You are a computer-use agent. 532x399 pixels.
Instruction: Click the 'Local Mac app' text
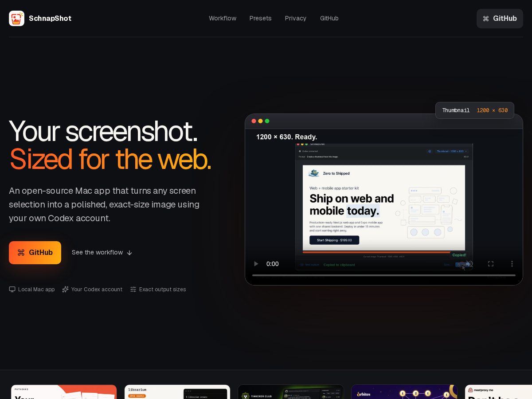coord(36,289)
